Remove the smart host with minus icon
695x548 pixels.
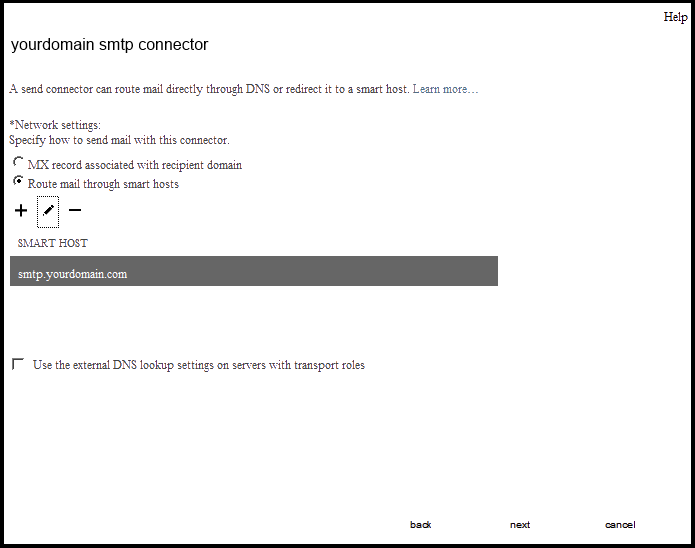click(x=75, y=210)
